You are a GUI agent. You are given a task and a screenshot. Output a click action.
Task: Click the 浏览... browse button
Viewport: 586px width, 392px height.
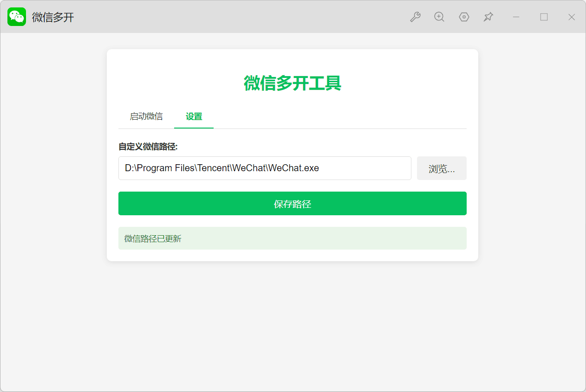(442, 168)
